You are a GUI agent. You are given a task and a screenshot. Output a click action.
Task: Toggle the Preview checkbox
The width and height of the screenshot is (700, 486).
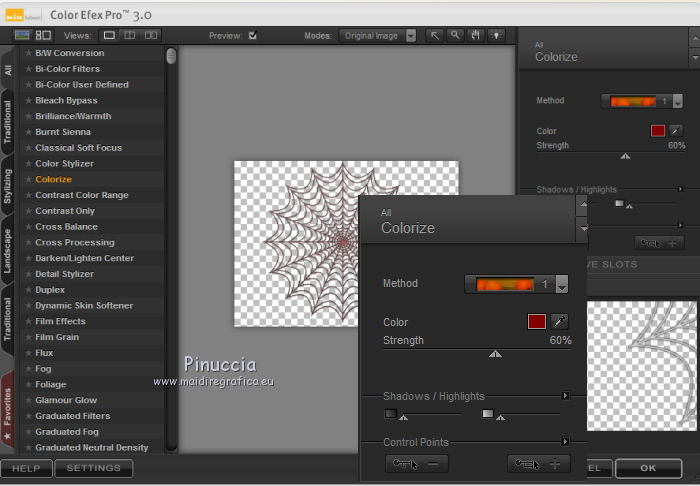pos(253,36)
